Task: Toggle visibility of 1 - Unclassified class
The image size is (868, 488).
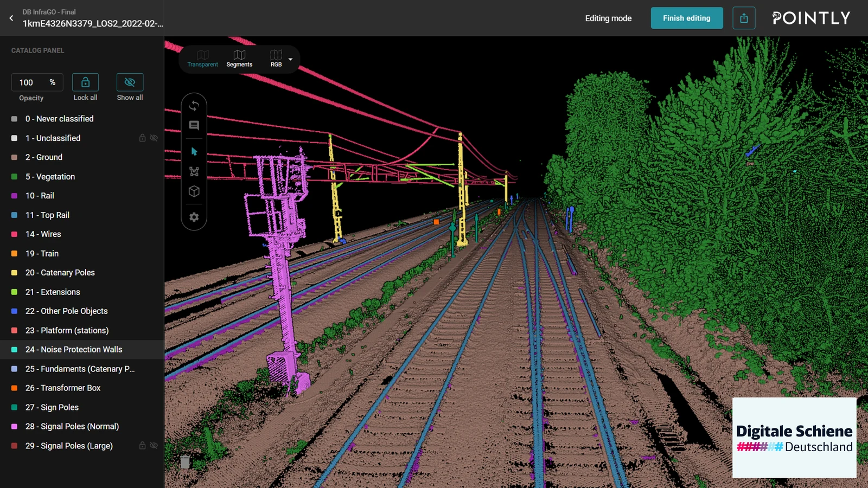Action: (x=154, y=138)
